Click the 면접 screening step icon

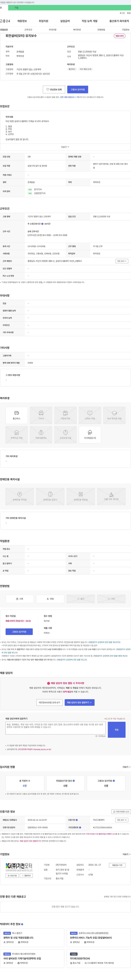click(50, 599)
